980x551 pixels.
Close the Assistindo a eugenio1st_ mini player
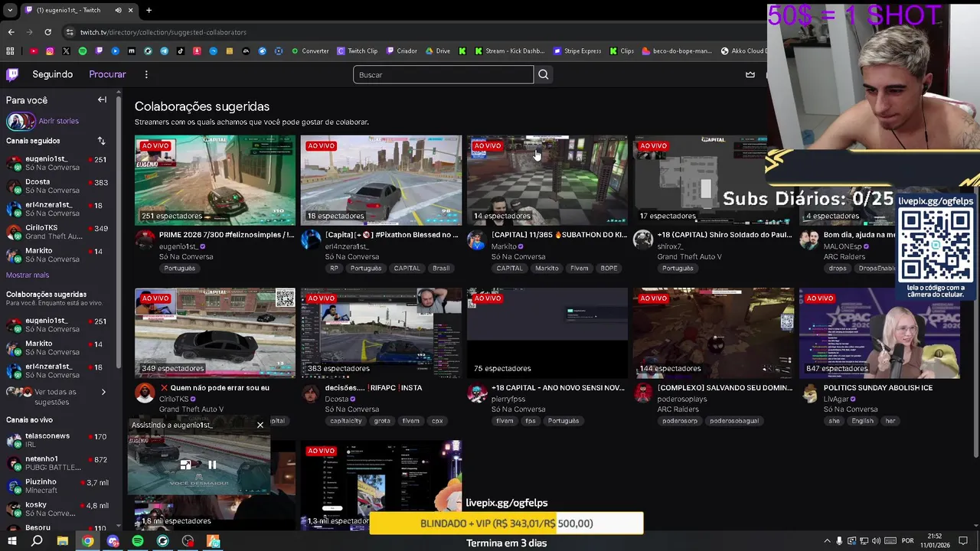[x=260, y=425]
